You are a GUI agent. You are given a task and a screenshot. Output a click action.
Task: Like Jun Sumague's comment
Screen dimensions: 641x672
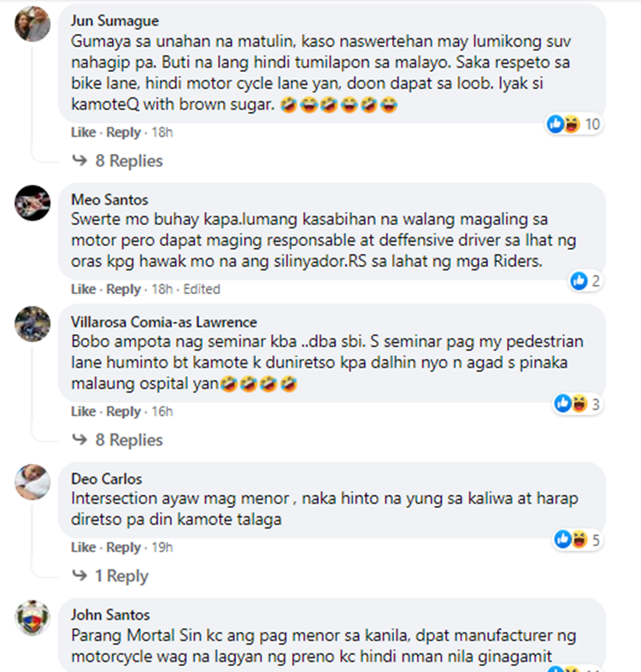(83, 132)
